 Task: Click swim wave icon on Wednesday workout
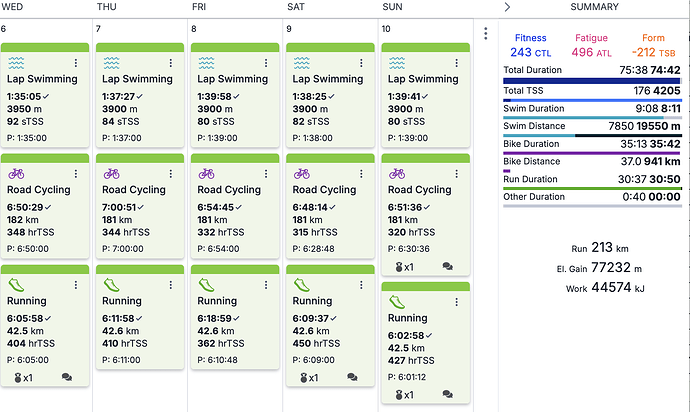[x=16, y=63]
